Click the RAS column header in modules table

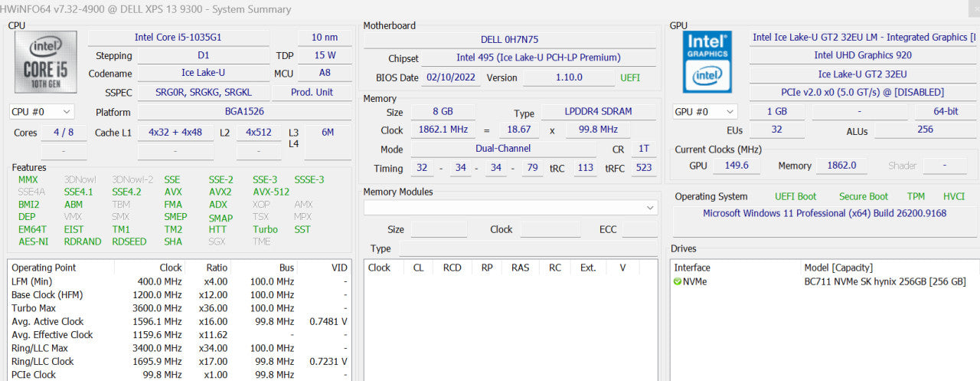521,268
